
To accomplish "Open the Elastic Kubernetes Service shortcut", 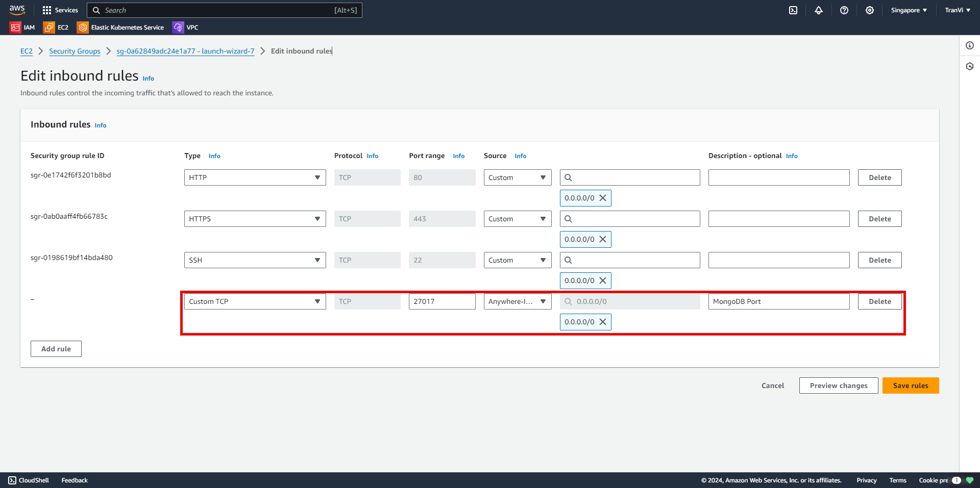I will coord(121,28).
